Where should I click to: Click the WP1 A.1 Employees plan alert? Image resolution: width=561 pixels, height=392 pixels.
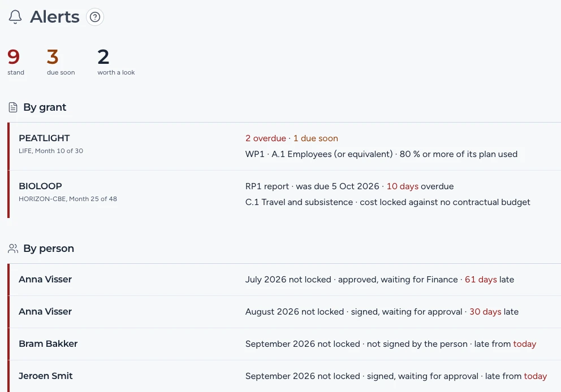coord(381,154)
